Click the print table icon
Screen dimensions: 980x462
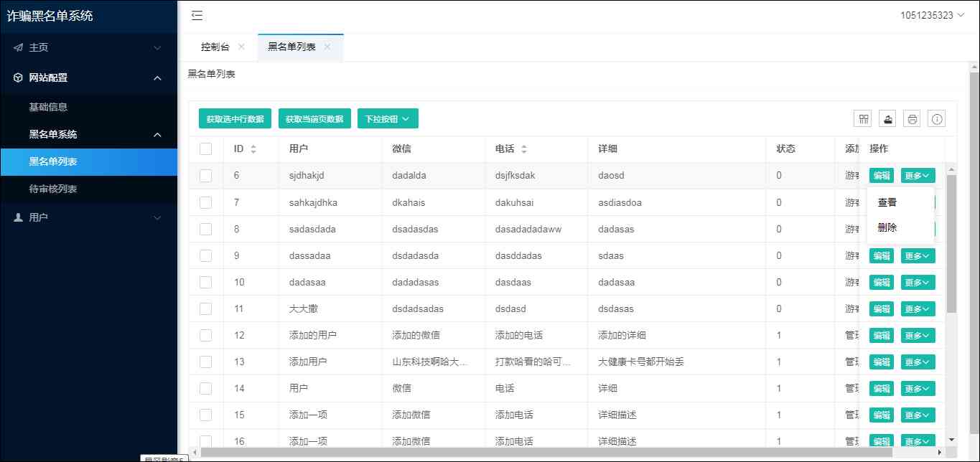tap(913, 119)
